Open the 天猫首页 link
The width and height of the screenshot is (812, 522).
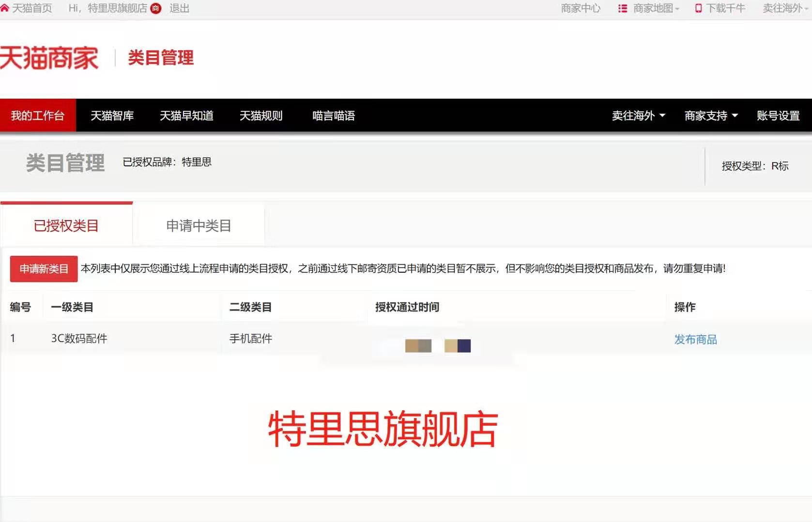[x=31, y=8]
